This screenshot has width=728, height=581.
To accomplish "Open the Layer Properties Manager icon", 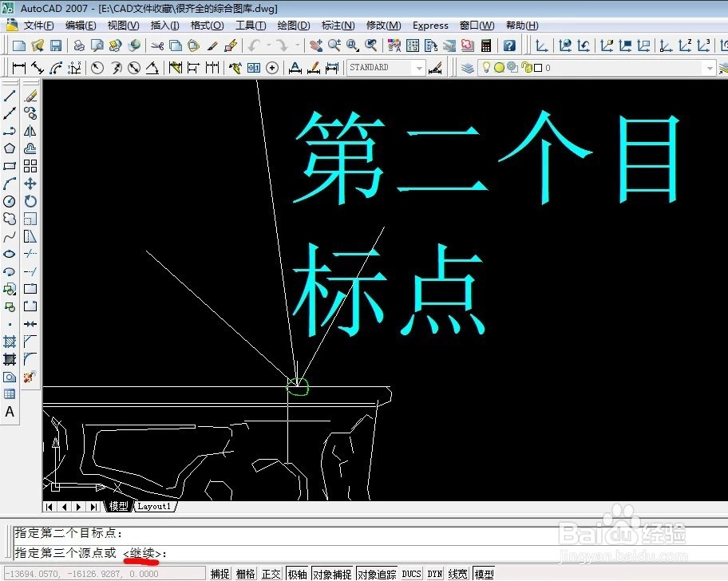I will coord(468,68).
